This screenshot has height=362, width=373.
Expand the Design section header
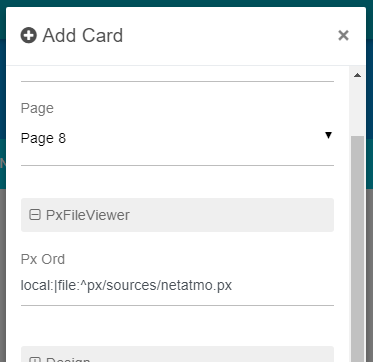point(177,354)
